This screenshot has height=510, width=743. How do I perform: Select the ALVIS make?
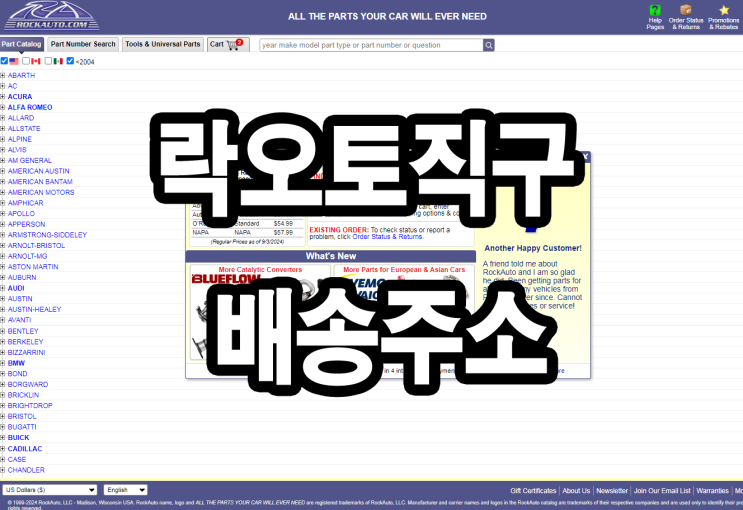[x=17, y=149]
